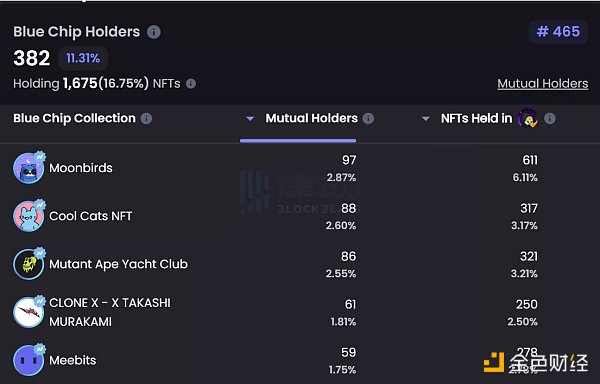
Task: Open Meebits collection name
Action: point(73,360)
